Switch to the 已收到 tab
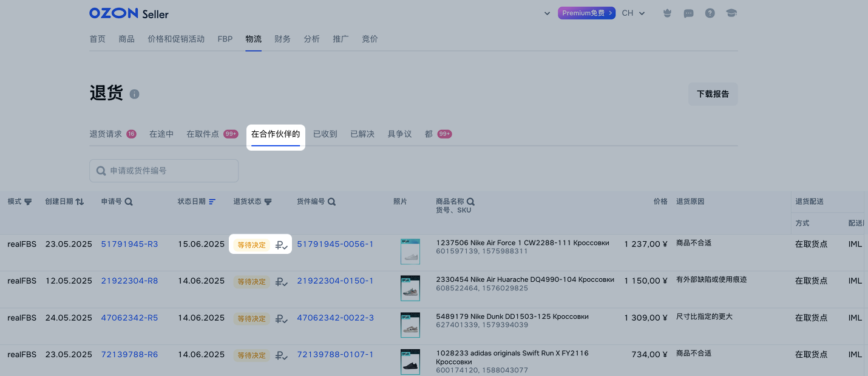The image size is (868, 376). click(325, 134)
